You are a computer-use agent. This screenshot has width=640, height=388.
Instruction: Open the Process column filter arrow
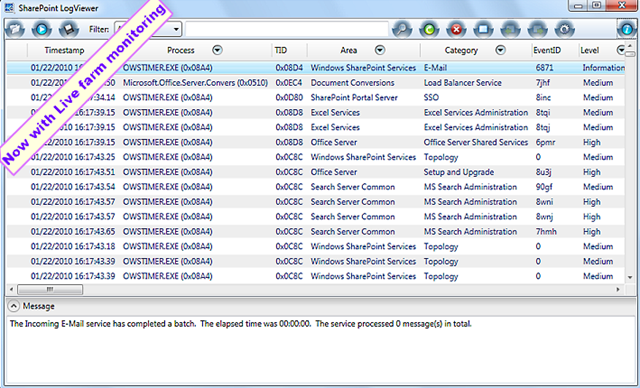[218, 50]
